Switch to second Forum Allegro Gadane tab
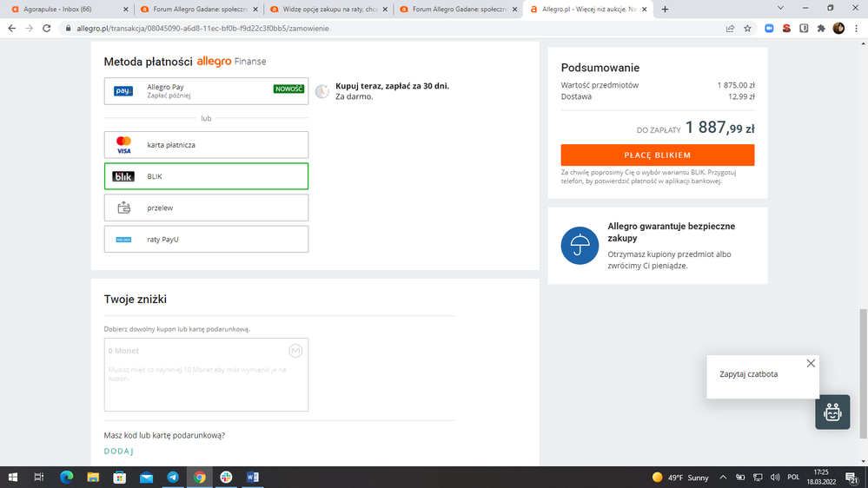 point(459,10)
